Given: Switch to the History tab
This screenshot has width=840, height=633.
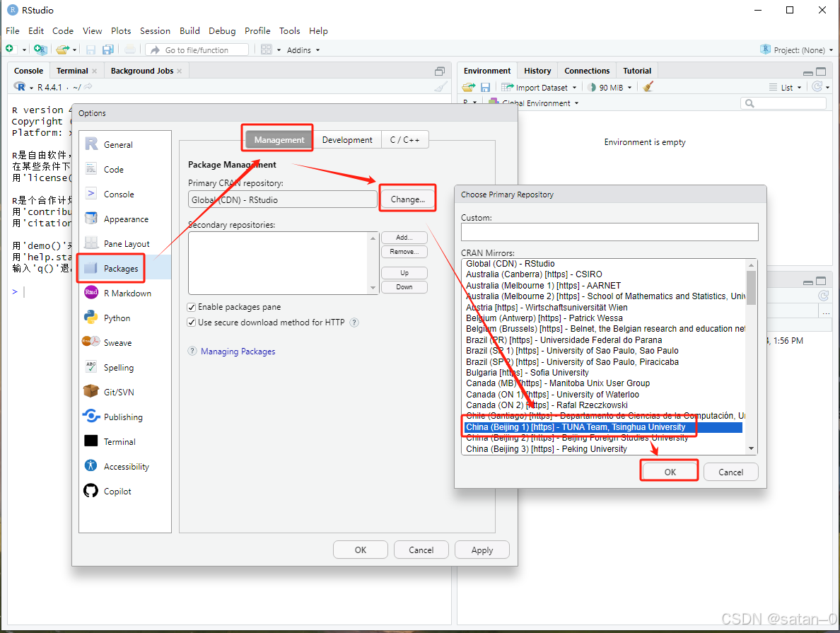Looking at the screenshot, I should coord(537,71).
